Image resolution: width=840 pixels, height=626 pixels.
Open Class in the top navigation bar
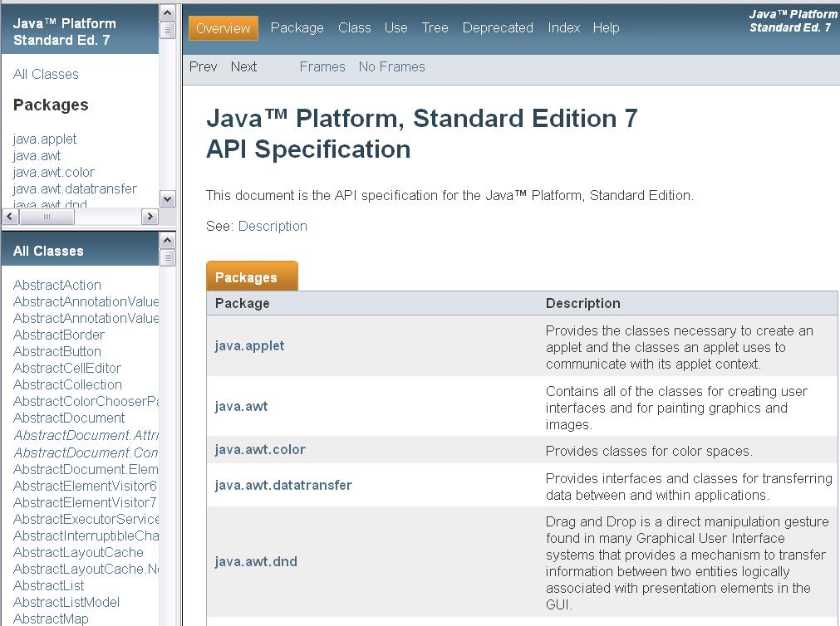[x=355, y=28]
